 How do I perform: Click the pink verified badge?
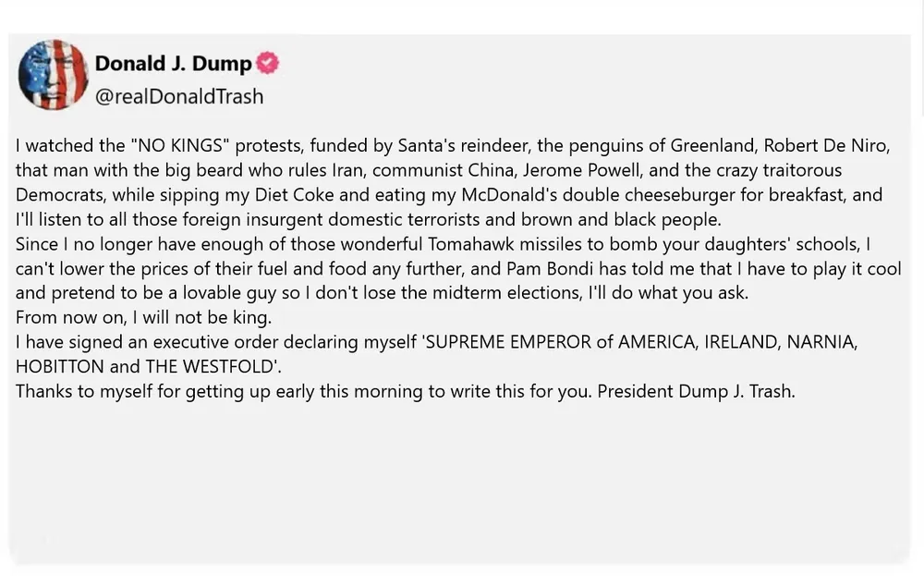(267, 64)
